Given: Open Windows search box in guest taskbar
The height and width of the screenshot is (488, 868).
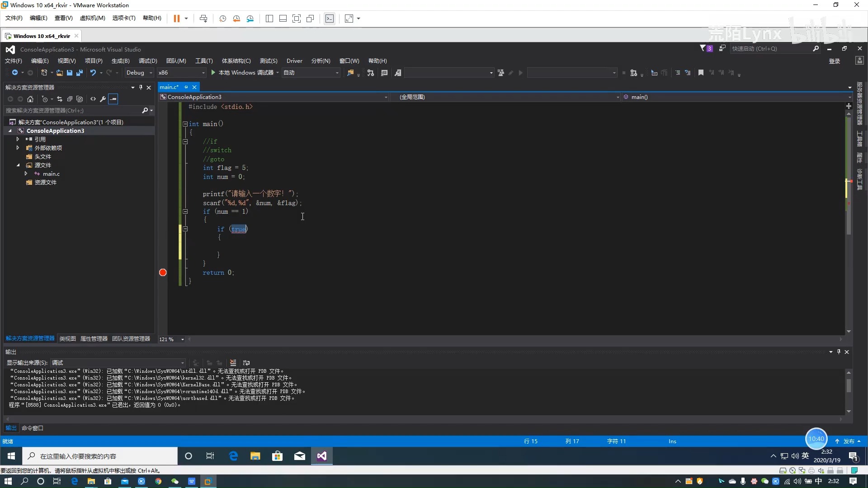Looking at the screenshot, I should (100, 456).
